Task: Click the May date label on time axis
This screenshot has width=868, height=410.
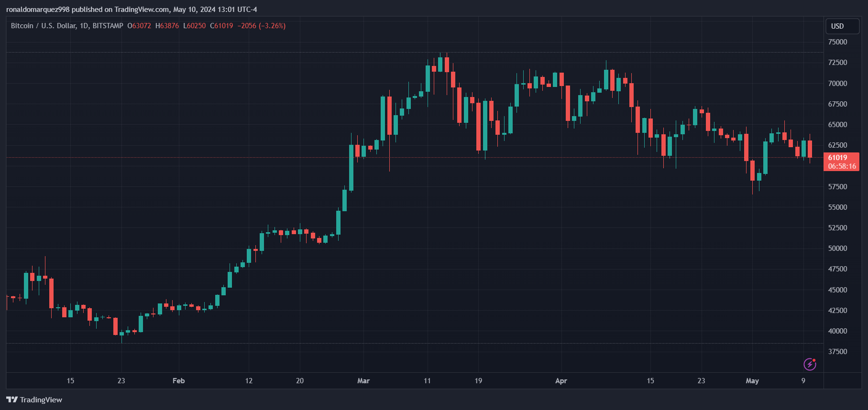Action: pos(752,381)
